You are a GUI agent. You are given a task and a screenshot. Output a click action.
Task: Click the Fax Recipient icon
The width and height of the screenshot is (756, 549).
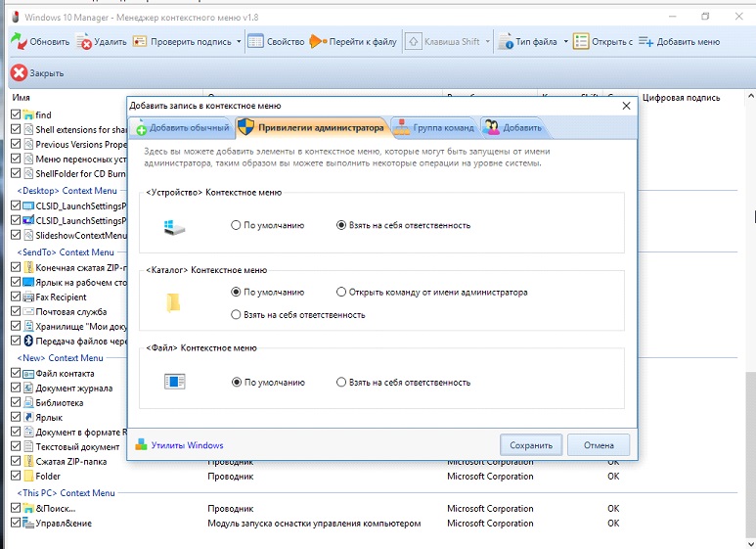28,297
